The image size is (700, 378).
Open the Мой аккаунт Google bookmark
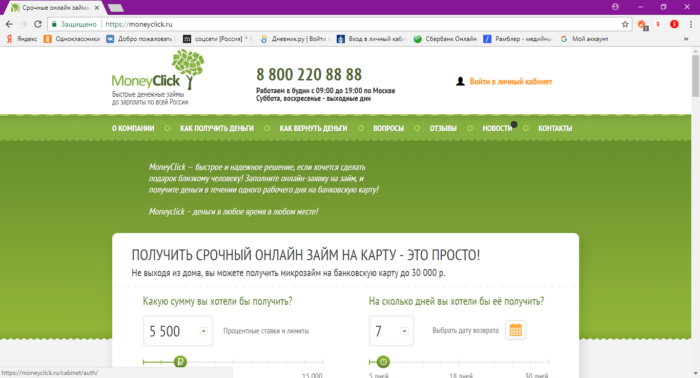(584, 39)
